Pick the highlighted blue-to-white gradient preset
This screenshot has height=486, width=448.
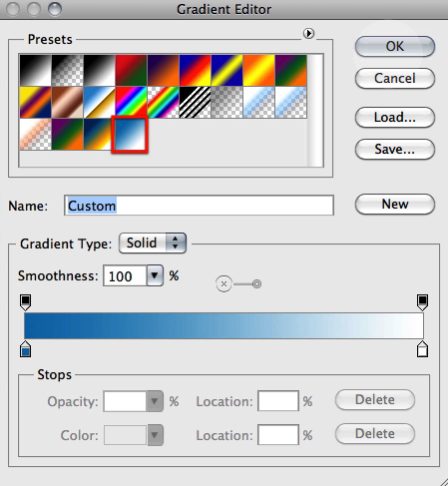pyautogui.click(x=130, y=135)
